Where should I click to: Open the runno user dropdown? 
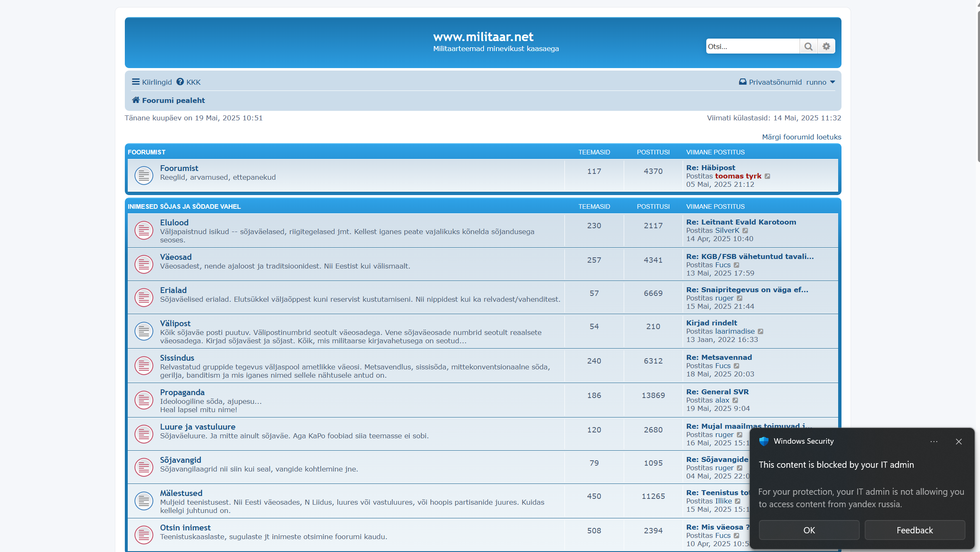point(820,82)
